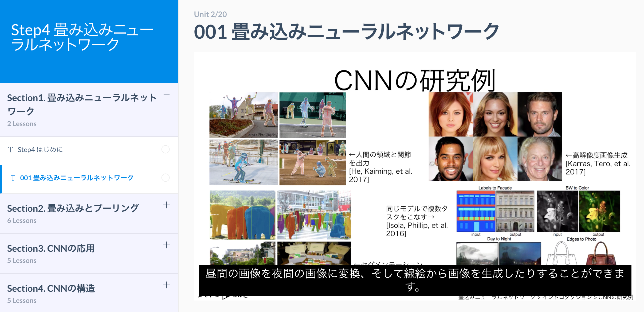Click the Step4 course title banner

(82, 37)
